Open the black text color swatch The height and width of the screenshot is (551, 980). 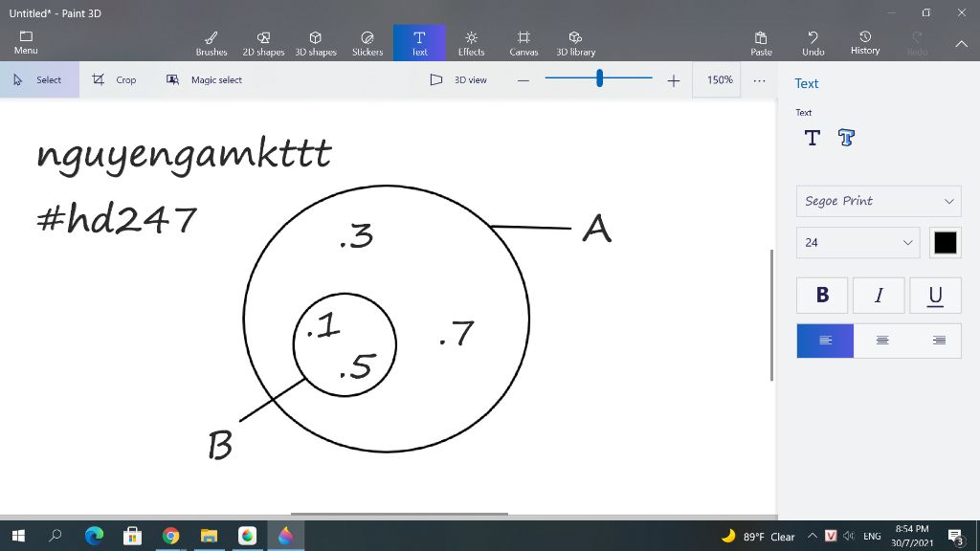pyautogui.click(x=945, y=242)
